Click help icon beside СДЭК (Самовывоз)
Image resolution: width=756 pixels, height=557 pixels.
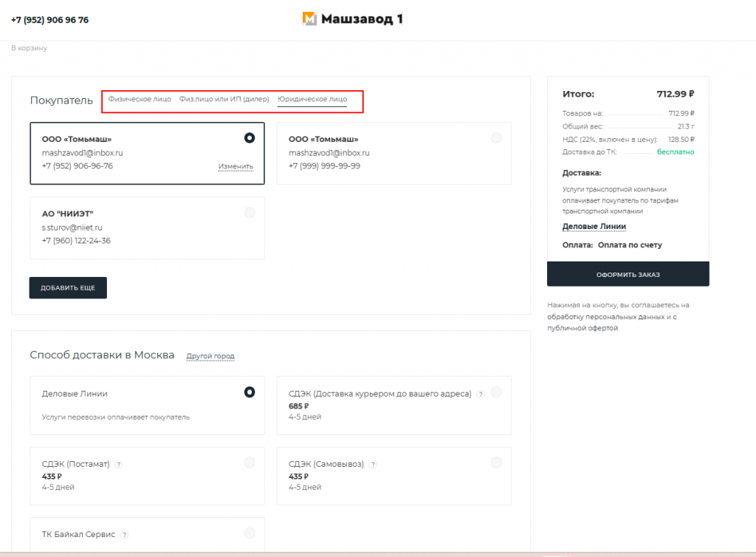pos(373,465)
